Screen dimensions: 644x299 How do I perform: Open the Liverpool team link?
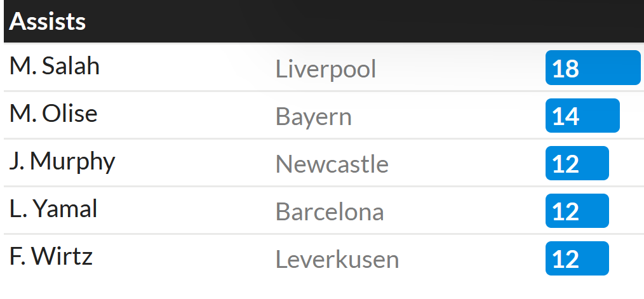(326, 69)
